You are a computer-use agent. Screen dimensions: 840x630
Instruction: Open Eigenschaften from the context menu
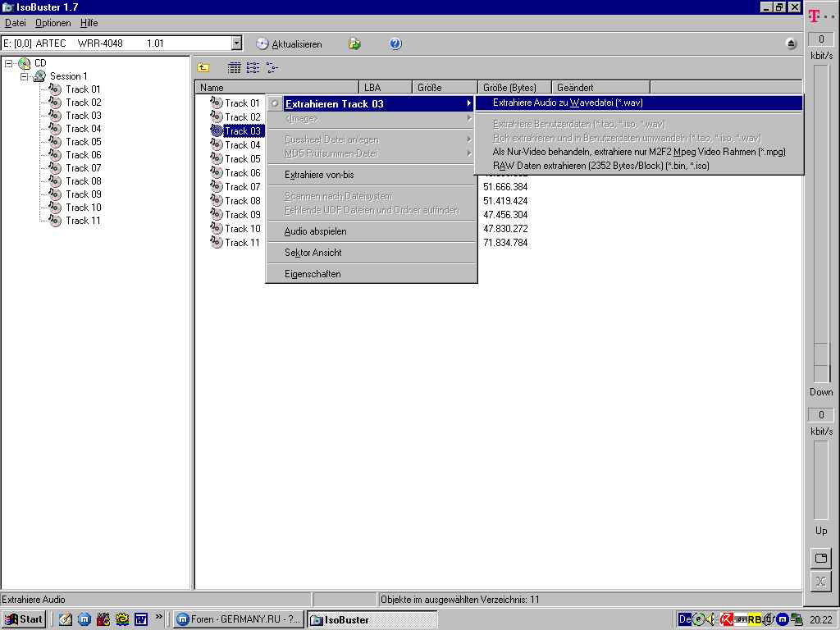(x=372, y=274)
